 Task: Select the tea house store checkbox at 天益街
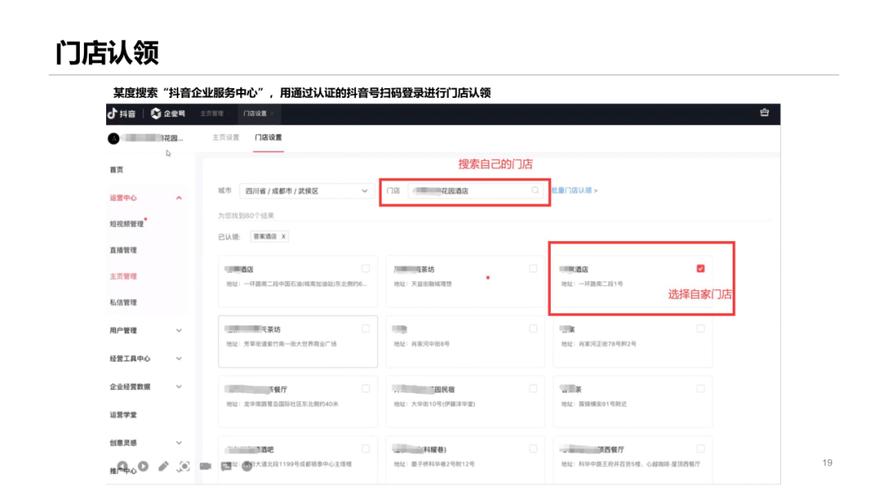tap(533, 268)
